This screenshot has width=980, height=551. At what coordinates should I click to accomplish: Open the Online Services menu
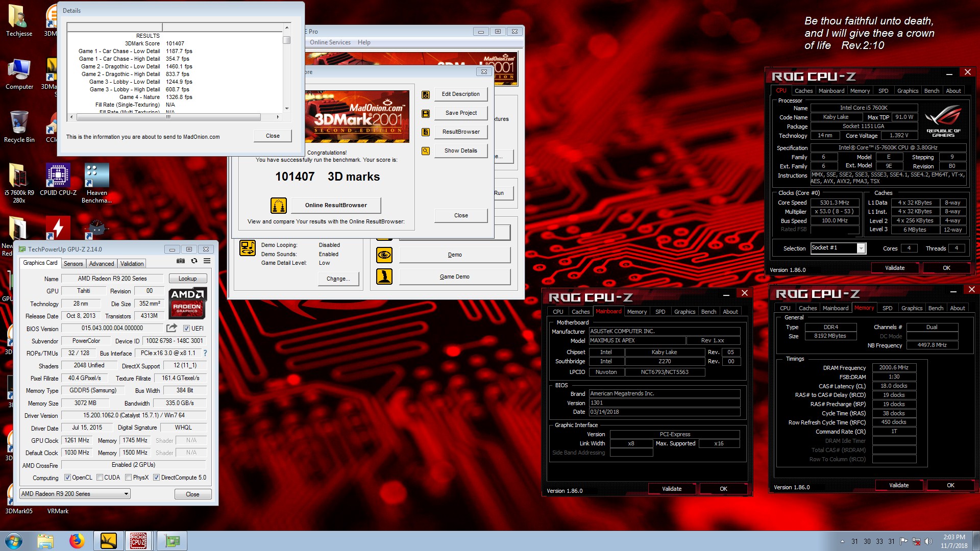[x=330, y=42]
